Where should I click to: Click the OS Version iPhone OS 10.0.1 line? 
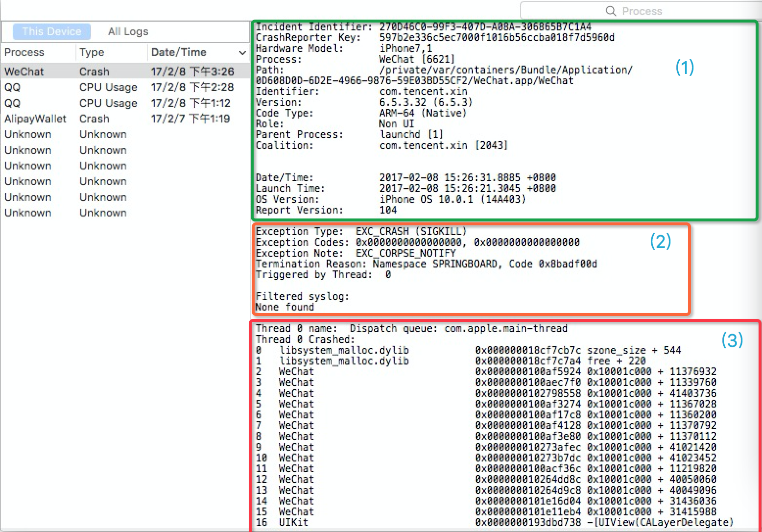[391, 199]
